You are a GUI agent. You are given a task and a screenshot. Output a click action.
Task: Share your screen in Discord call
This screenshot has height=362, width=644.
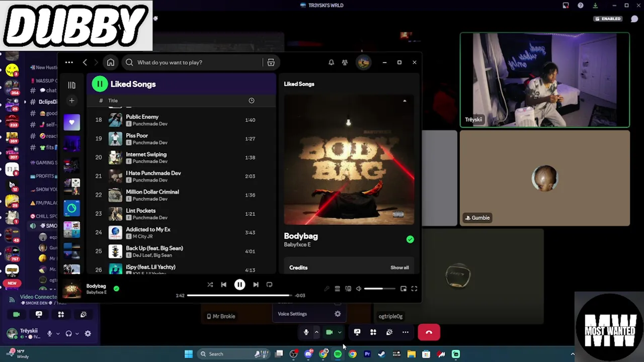coord(357,332)
